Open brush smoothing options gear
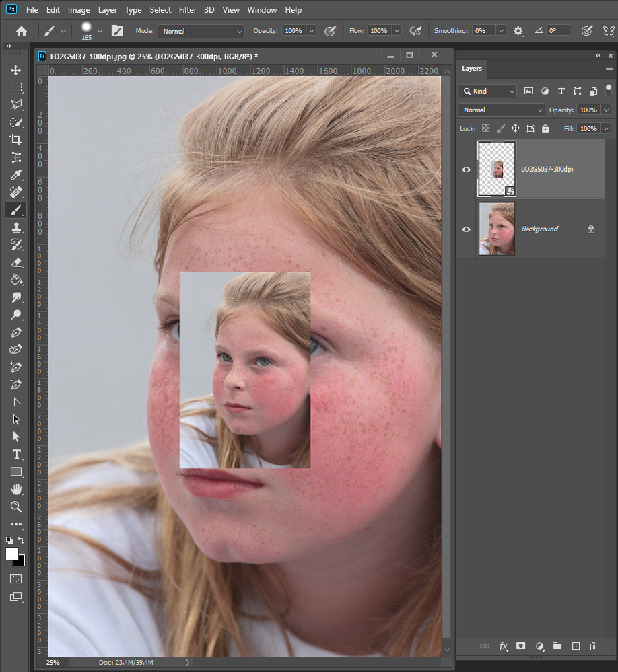This screenshot has width=618, height=672. pos(518,31)
